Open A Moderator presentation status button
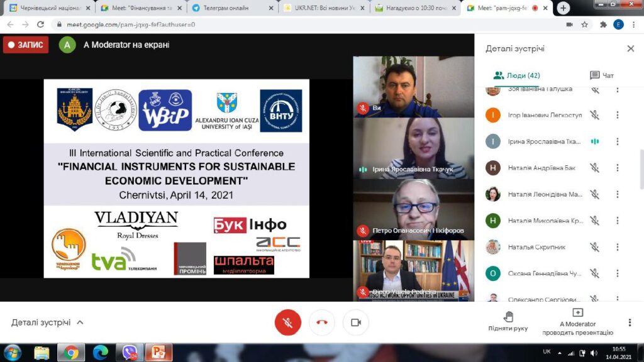 [577, 321]
